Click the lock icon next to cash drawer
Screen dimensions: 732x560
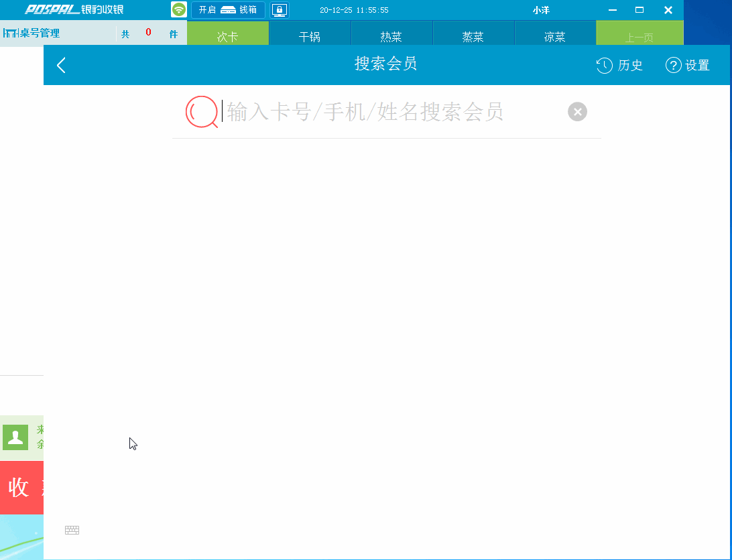279,10
